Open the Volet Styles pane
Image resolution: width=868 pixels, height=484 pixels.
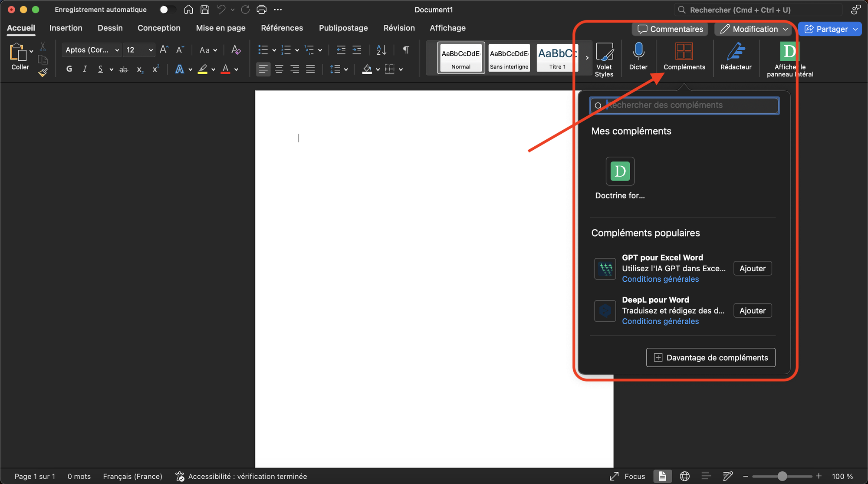tap(604, 52)
